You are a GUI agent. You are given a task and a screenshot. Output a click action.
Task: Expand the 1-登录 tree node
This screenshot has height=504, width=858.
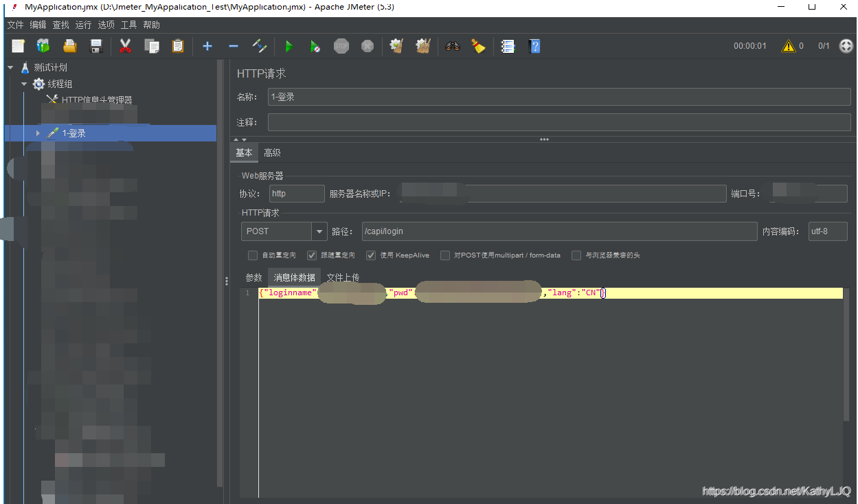point(38,133)
